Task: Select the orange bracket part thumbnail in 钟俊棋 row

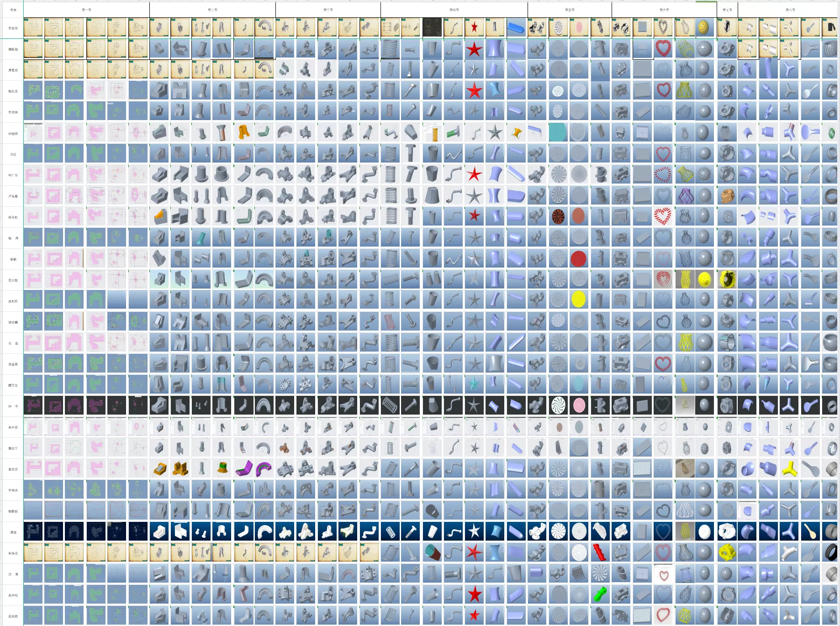Action: [243, 133]
